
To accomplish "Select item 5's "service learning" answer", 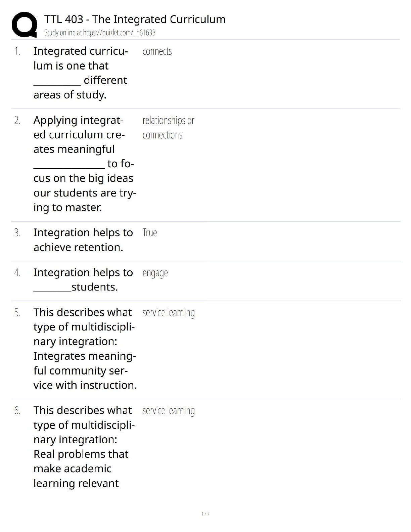I will [168, 313].
